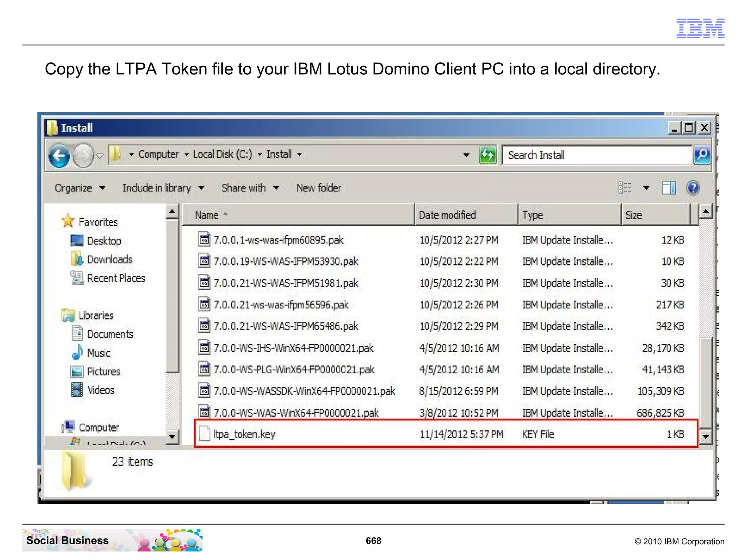747x560 pixels.
Task: Select Computer in navigation pane
Action: click(x=99, y=427)
